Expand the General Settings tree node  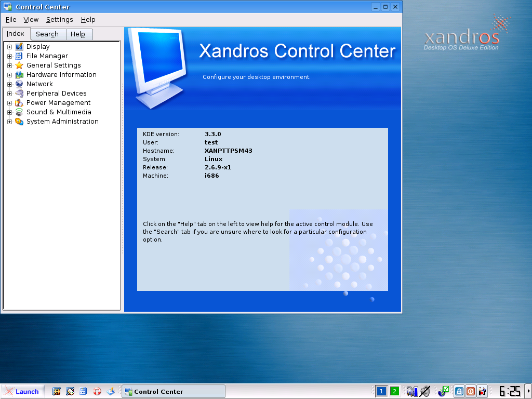(9, 65)
